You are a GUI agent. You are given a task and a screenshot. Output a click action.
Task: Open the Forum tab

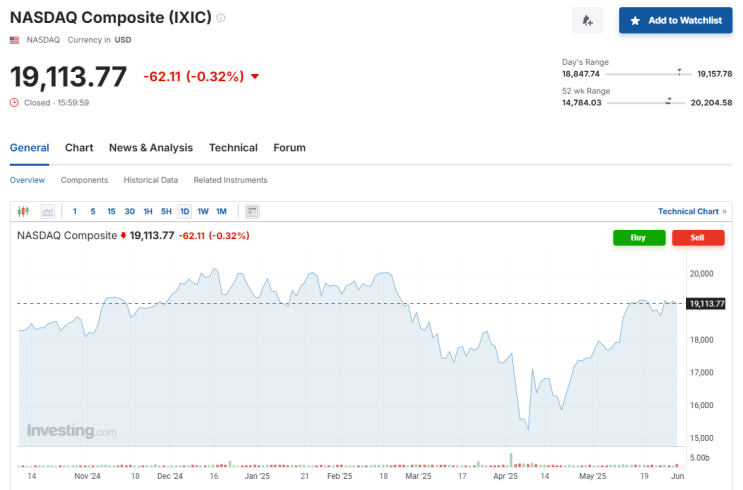290,148
